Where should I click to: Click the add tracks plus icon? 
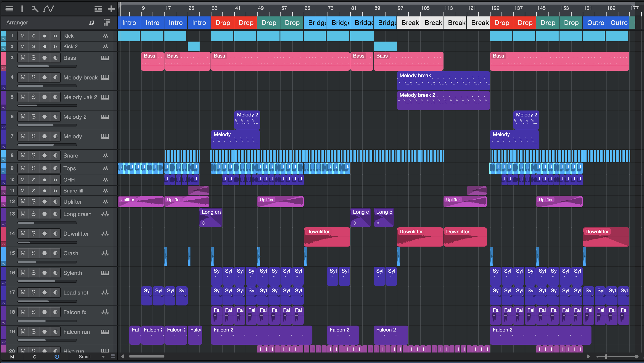111,9
